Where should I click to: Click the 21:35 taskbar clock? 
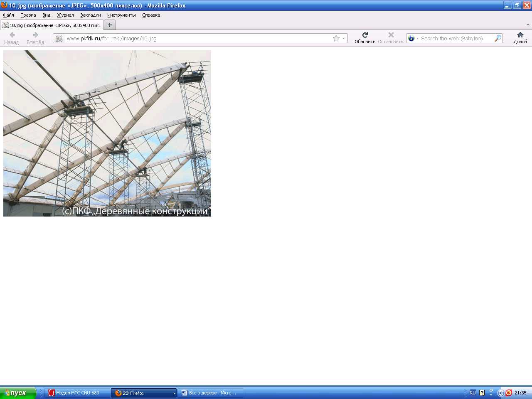[x=520, y=393]
